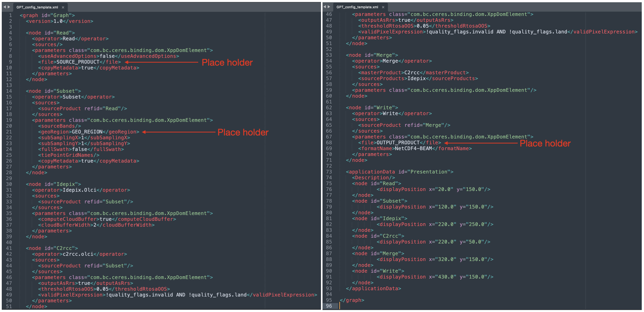This screenshot has height=312, width=644.
Task: Click left pane's next-tab arrow
Action: [x=9, y=7]
